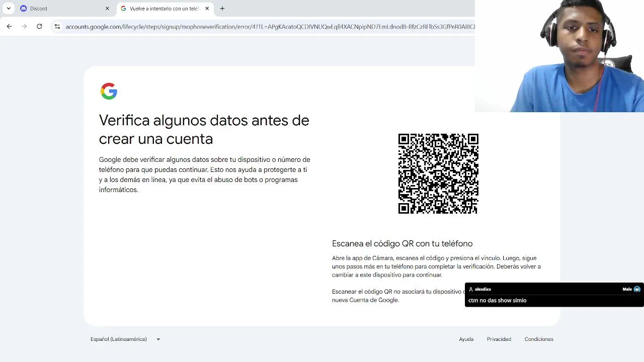Click the forward navigation arrow
This screenshot has width=644, height=362.
[x=24, y=26]
